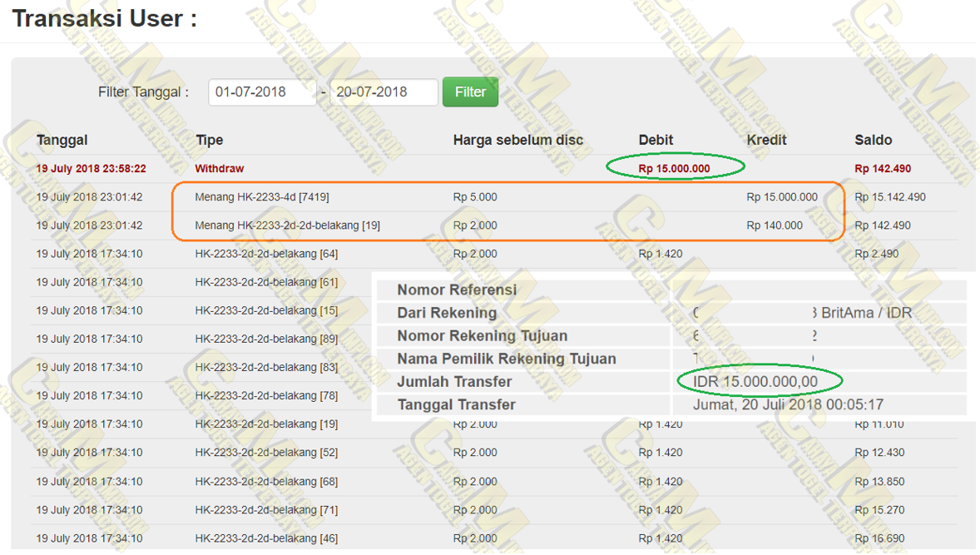Select the HK-2233-2d-2d-belakang [46] entry
This screenshot has width=980, height=555.
pos(266,538)
